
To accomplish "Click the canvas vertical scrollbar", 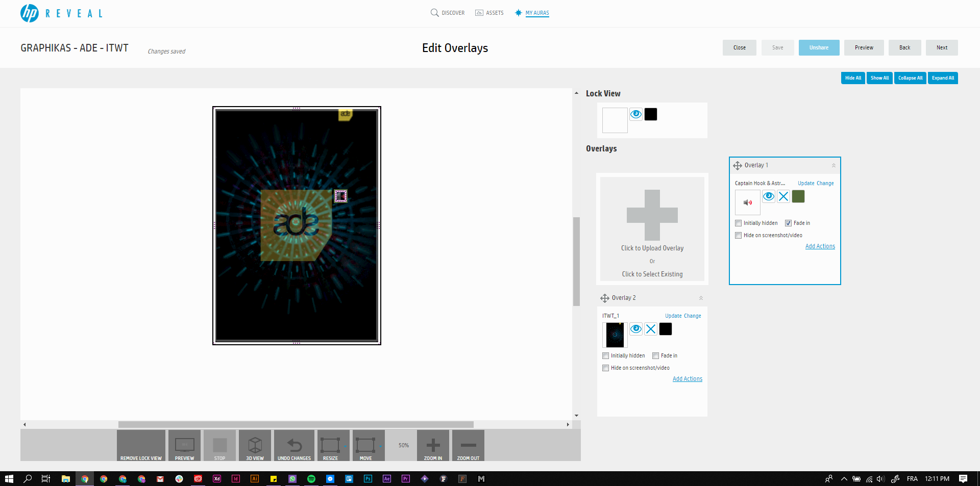I will (577, 262).
